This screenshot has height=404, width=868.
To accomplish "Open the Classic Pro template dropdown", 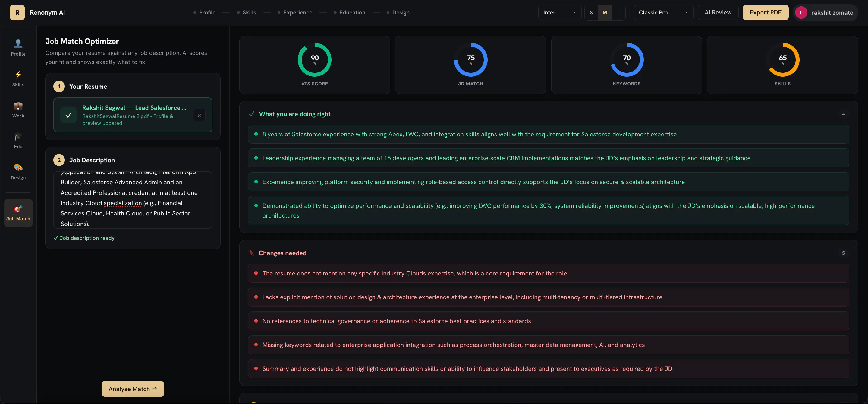I will 663,12.
